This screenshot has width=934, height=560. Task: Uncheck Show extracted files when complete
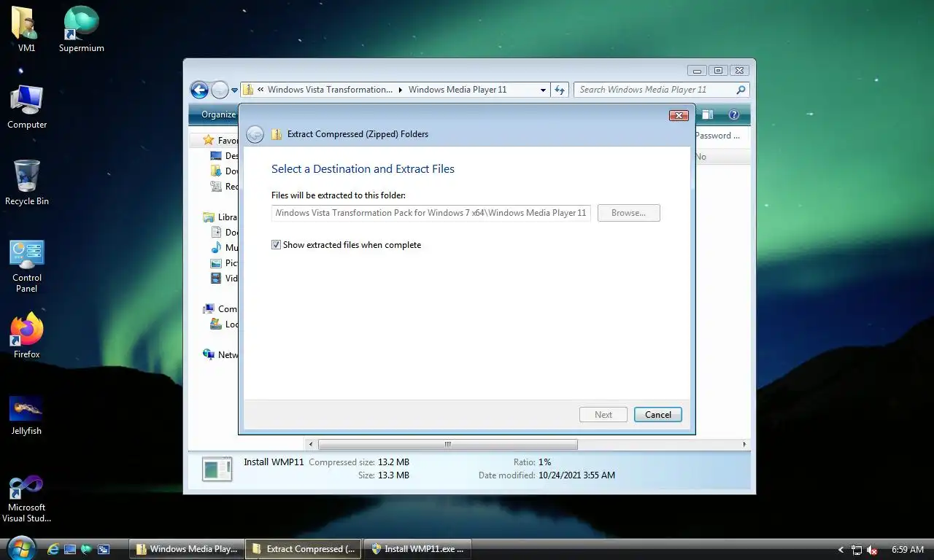point(276,245)
